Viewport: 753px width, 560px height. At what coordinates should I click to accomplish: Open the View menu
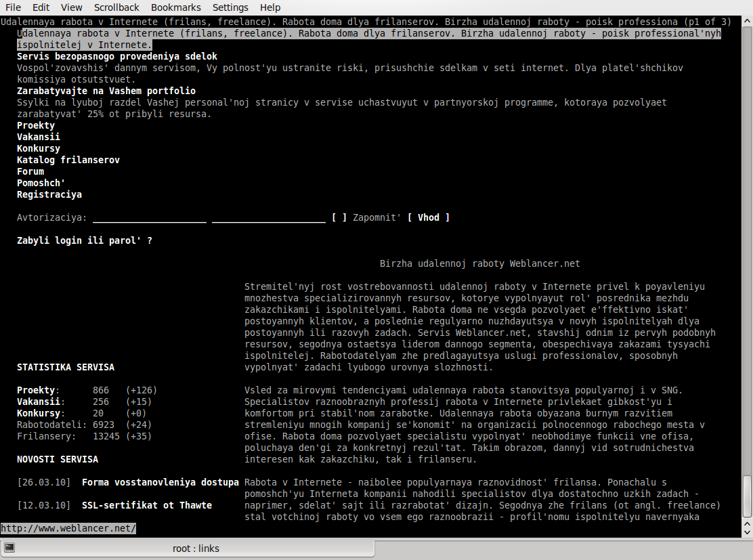click(x=72, y=7)
